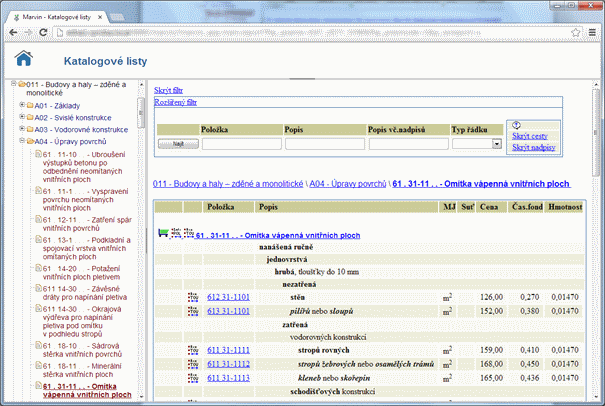Click the document icon of 61 . 14-20 Potažení
The image size is (605, 406).
(38, 268)
